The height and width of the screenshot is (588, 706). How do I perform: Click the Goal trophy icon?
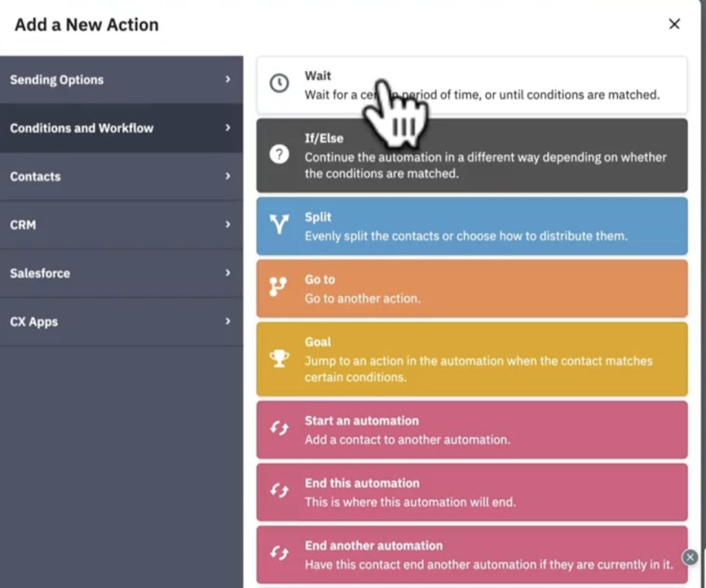(x=279, y=358)
